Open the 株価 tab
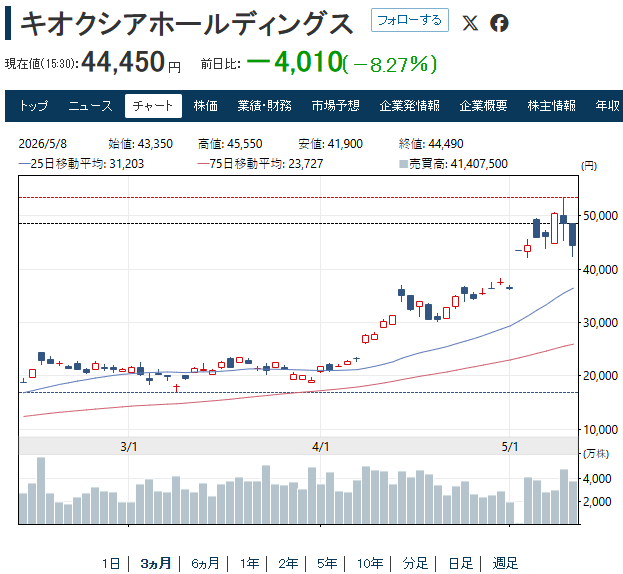This screenshot has width=623, height=574. (205, 106)
